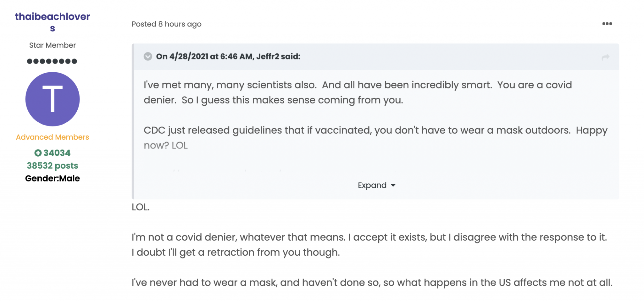Open the Advanced Members group link

[53, 137]
